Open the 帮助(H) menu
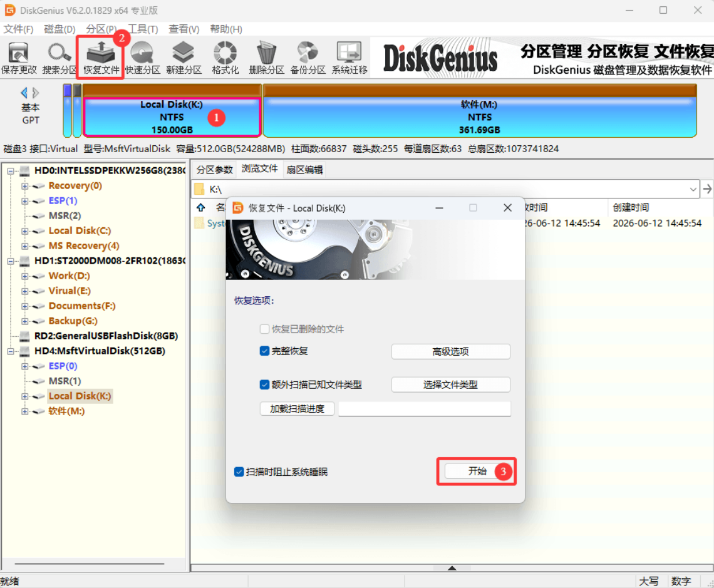 tap(226, 29)
